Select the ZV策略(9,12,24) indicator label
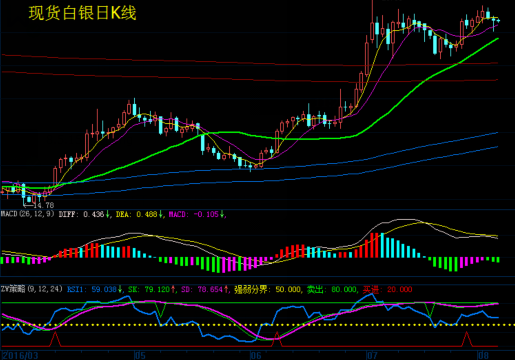 (x=31, y=289)
